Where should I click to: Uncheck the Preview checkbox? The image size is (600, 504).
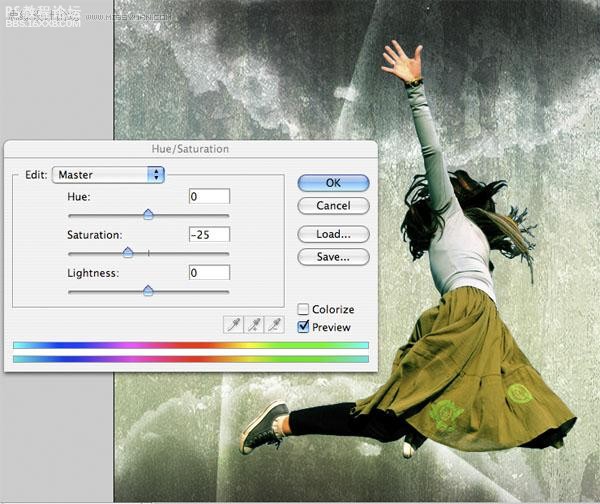(x=303, y=326)
